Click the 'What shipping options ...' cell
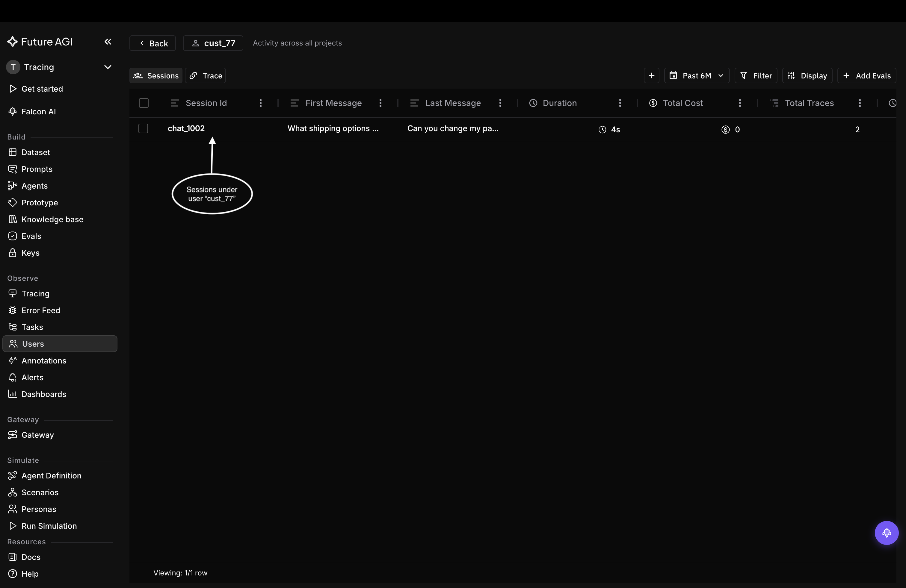Image resolution: width=906 pixels, height=588 pixels. (x=333, y=128)
